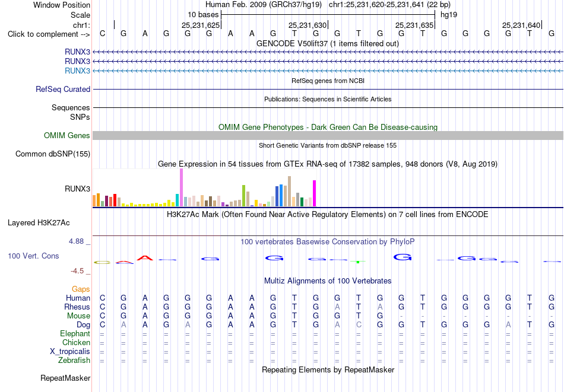The image size is (564, 392).
Task: Open 100 vertebrates Basewise Conservation by PhyloP title
Action: 328,242
